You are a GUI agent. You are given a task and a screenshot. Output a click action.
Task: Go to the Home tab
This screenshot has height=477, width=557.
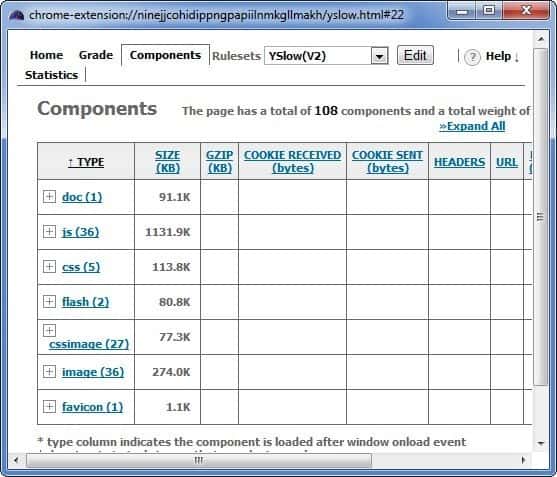pyautogui.click(x=47, y=55)
